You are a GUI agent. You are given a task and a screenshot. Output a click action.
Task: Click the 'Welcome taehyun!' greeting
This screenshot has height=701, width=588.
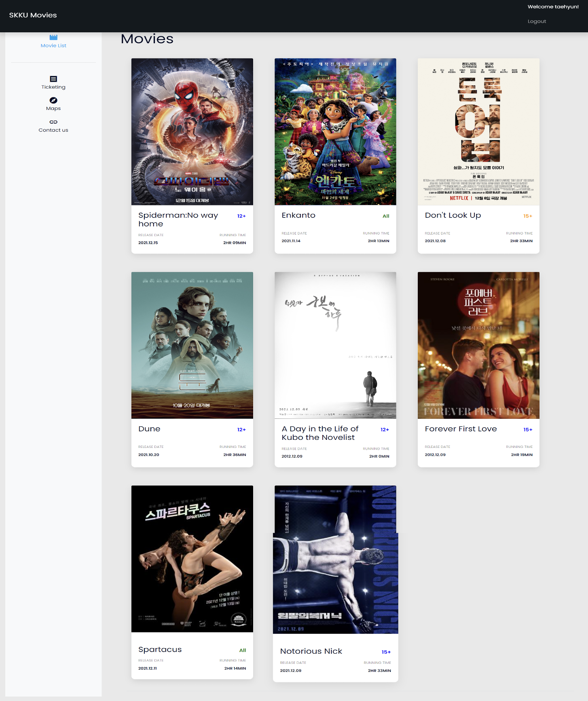click(x=553, y=7)
